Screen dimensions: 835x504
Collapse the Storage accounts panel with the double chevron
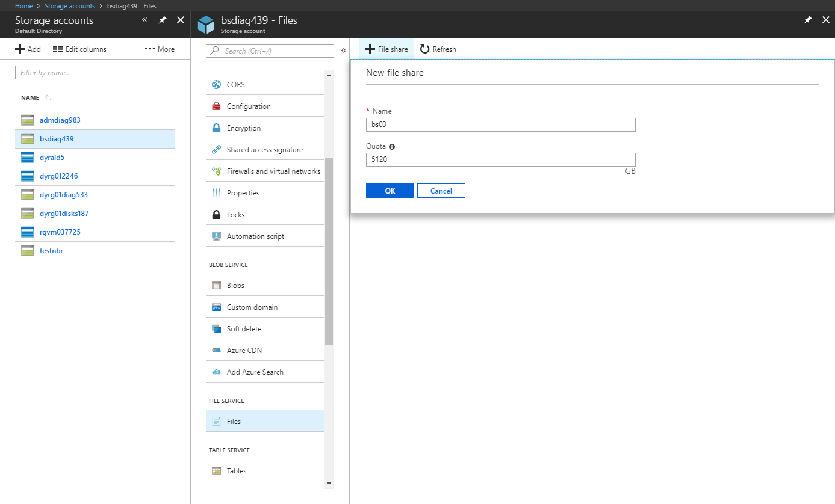[144, 20]
